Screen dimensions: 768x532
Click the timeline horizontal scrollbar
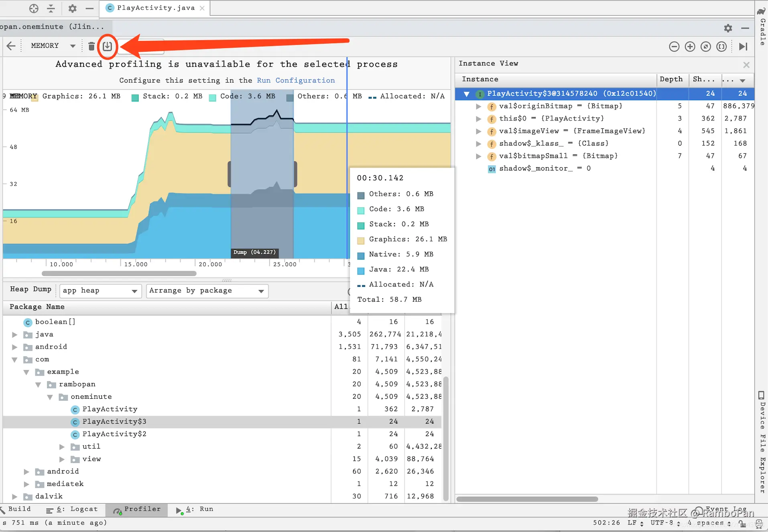119,274
